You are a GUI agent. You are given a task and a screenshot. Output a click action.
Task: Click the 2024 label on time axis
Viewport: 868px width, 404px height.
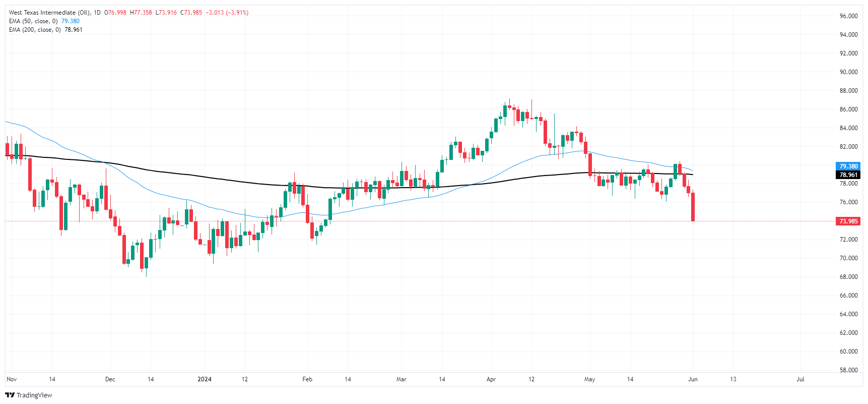205,379
